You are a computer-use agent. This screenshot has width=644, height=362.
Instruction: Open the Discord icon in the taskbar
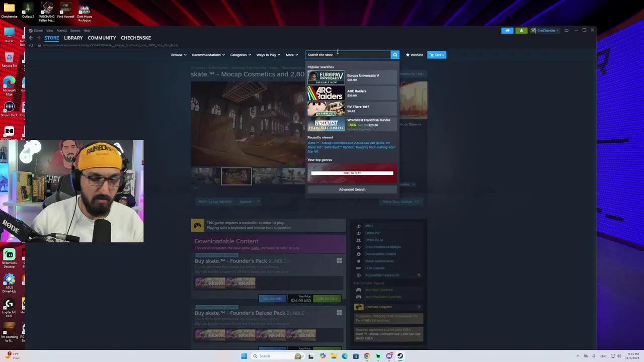(x=389, y=356)
